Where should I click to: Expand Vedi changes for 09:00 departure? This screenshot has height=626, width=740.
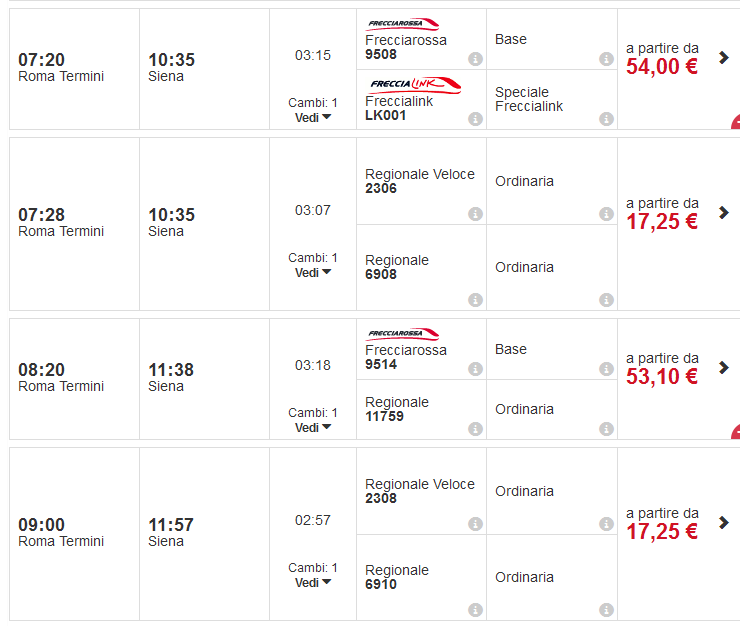313,582
